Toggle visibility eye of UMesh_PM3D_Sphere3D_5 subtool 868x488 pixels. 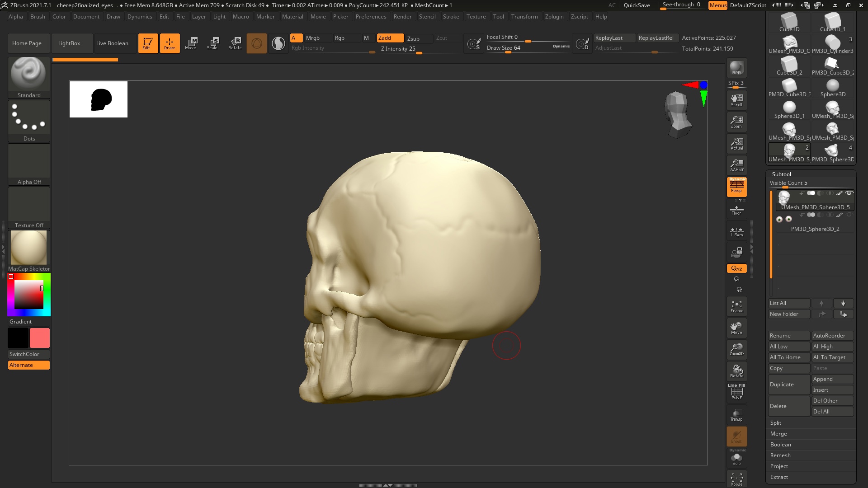tap(849, 193)
